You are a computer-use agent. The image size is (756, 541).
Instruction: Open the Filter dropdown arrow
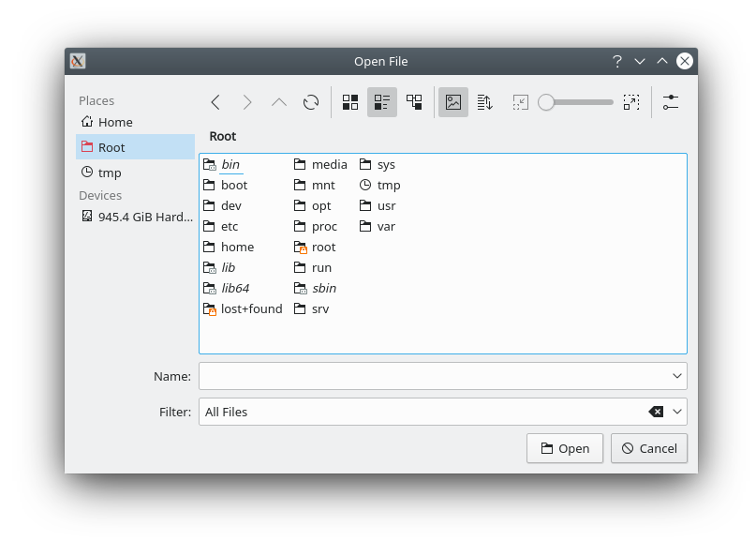677,412
